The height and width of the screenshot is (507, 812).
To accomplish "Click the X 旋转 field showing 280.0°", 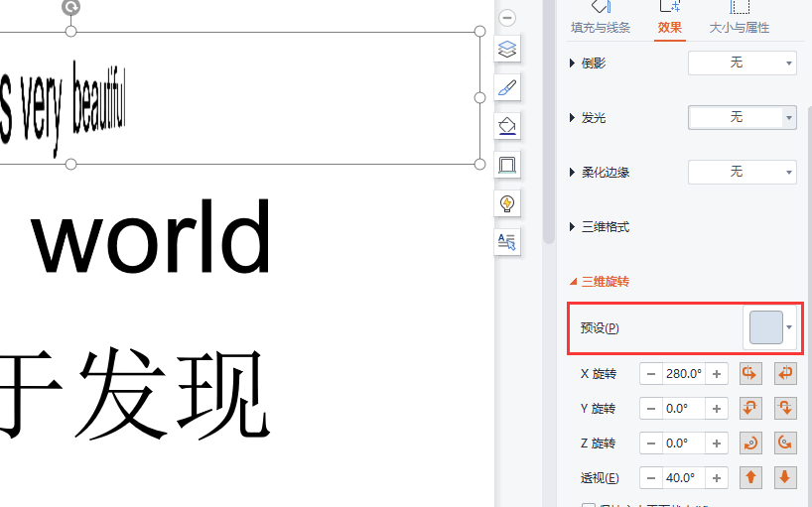I will coord(684,373).
